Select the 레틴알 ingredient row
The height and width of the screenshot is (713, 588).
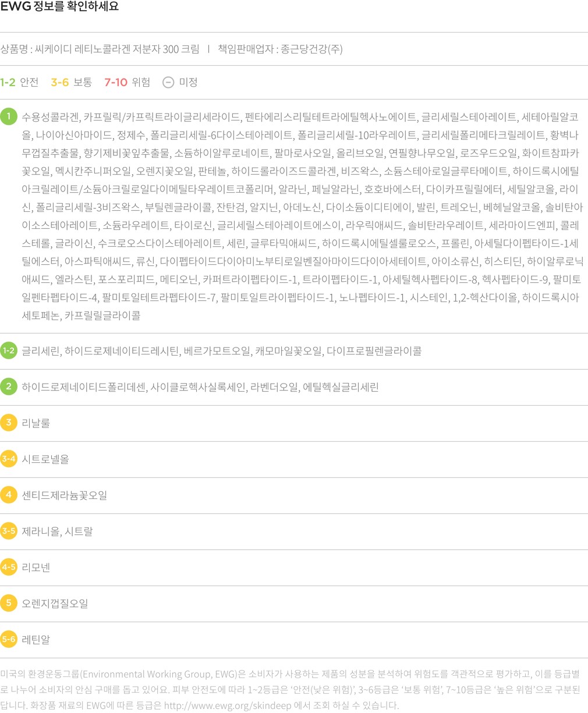pos(36,640)
